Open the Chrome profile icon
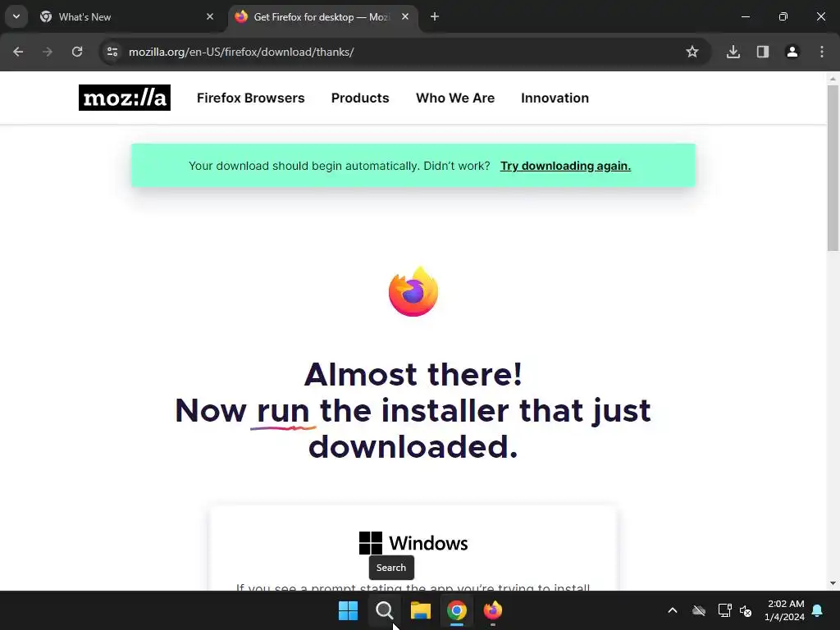This screenshot has height=630, width=840. point(792,52)
